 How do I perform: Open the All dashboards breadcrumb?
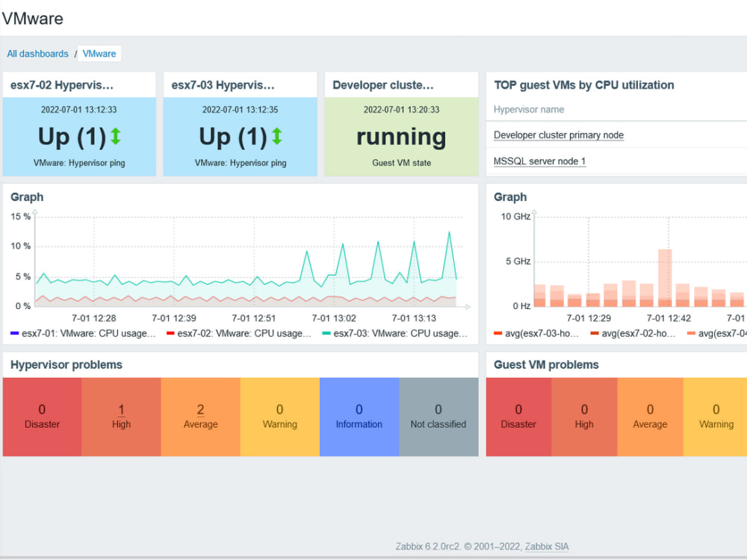click(x=37, y=54)
